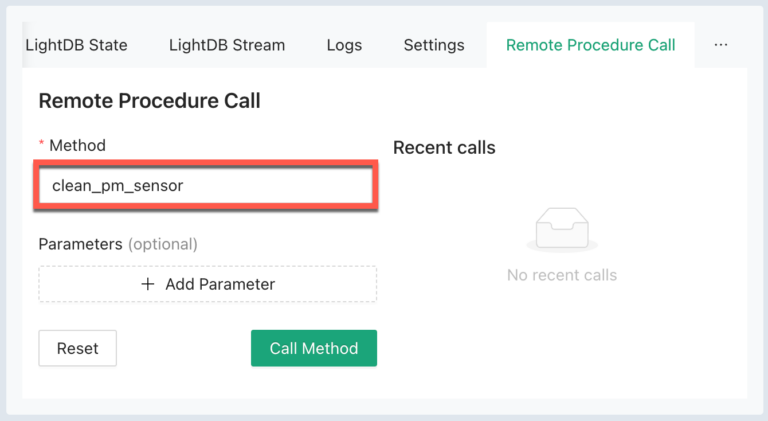Expand the more tabs ellipsis menu
The width and height of the screenshot is (768, 421).
[720, 45]
